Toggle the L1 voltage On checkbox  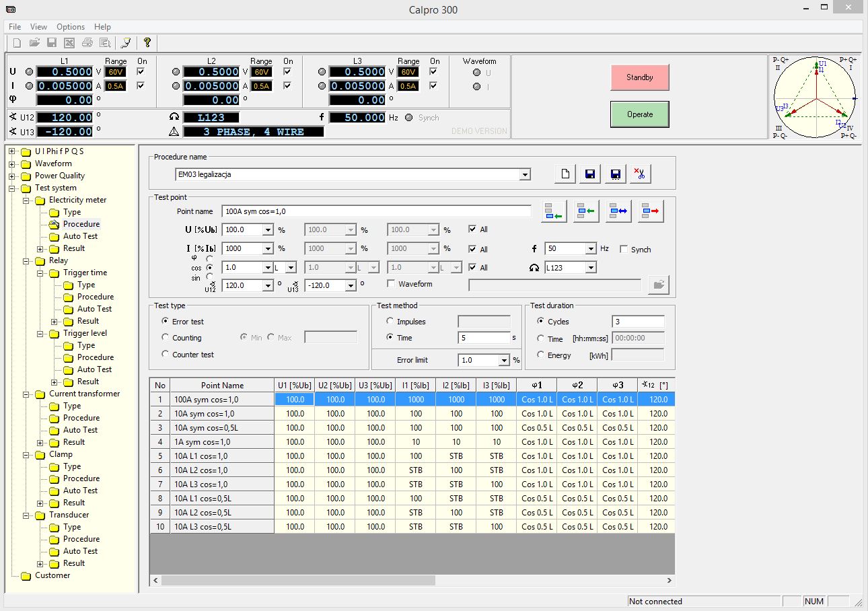click(x=141, y=71)
